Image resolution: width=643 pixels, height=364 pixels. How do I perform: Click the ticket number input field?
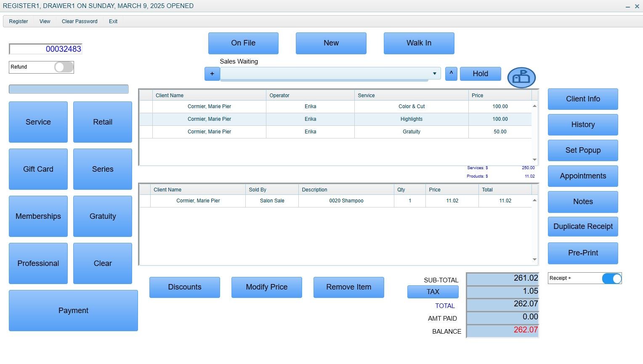(x=45, y=49)
